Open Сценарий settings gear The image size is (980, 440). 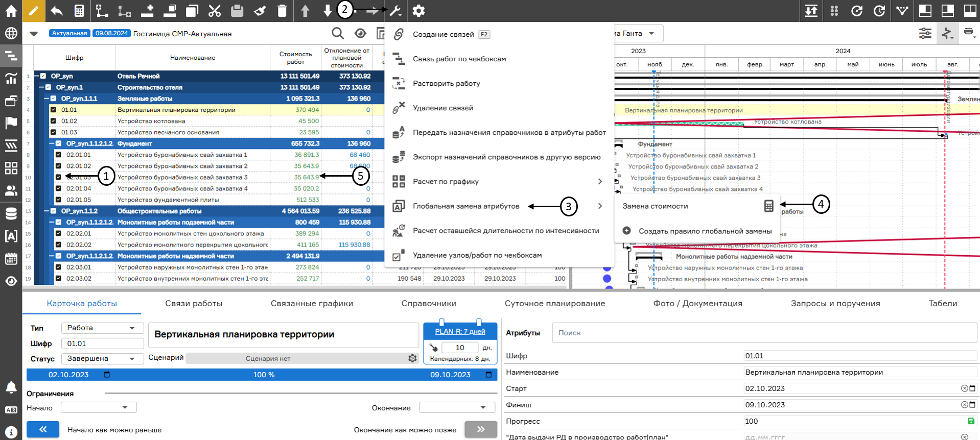click(412, 358)
